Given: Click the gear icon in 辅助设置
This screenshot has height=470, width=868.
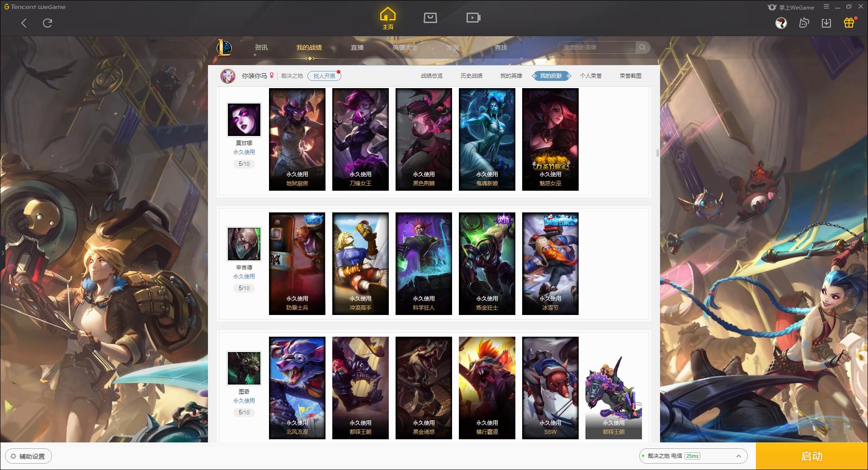Looking at the screenshot, I should 13,456.
